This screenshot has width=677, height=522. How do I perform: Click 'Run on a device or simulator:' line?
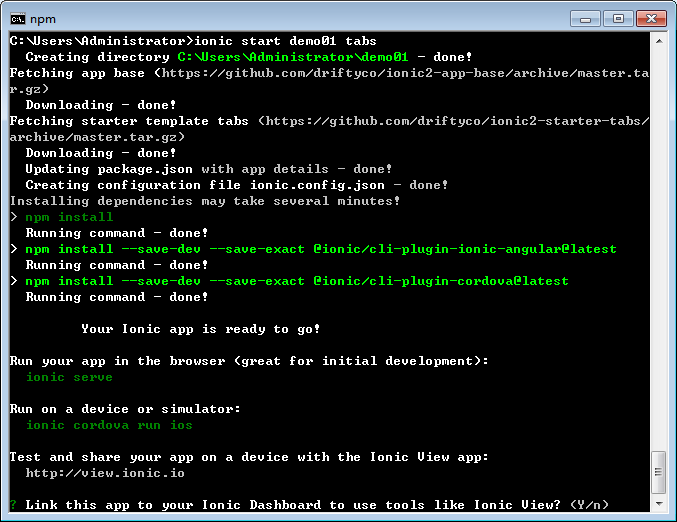tap(125, 408)
